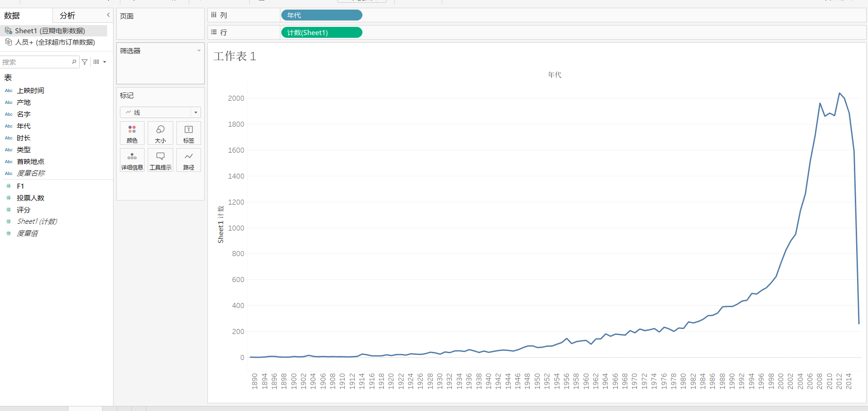Click the number type icon of F1
Image resolution: width=868 pixels, height=411 pixels.
pos(9,186)
